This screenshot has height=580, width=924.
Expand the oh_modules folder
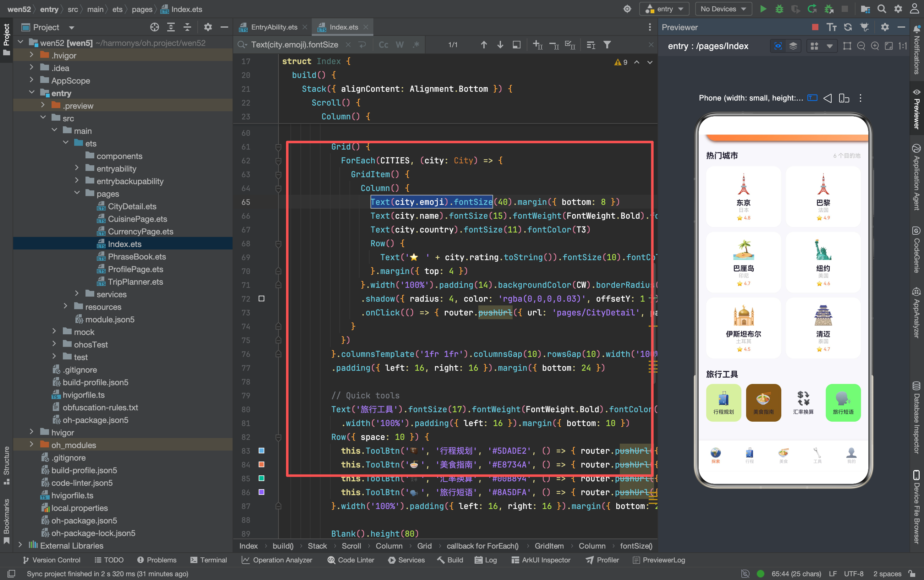(x=31, y=444)
